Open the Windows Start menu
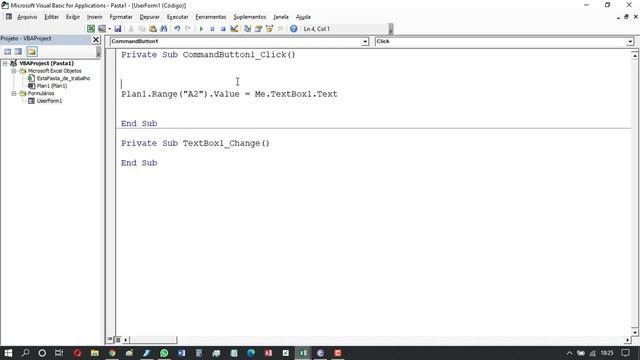 coord(8,353)
